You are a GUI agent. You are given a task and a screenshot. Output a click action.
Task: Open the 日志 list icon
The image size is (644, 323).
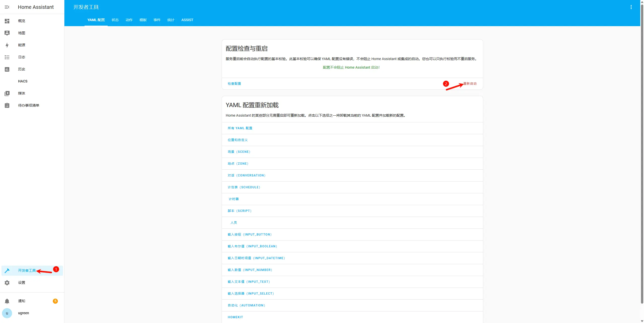tap(7, 57)
